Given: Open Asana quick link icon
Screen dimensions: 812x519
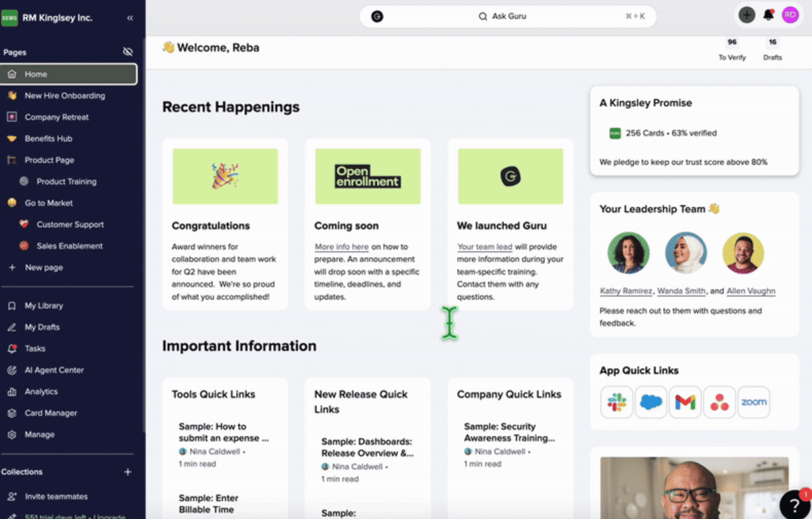Looking at the screenshot, I should 719,403.
